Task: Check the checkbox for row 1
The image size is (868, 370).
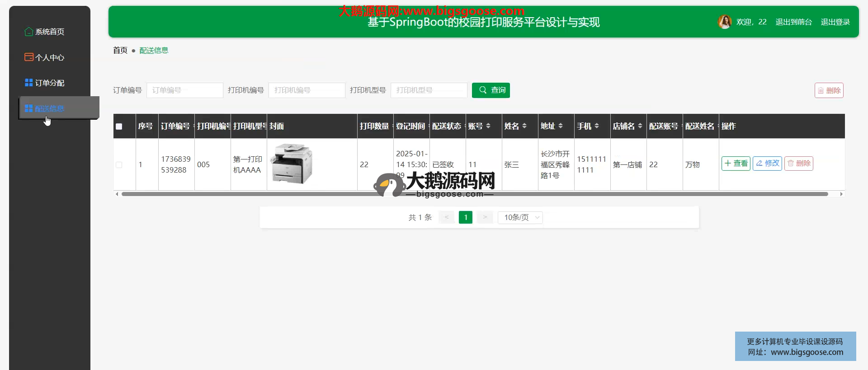Action: [x=119, y=165]
